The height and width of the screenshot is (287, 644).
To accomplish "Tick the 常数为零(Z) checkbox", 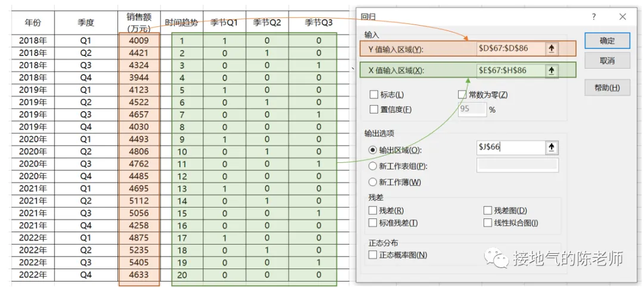I will (462, 94).
